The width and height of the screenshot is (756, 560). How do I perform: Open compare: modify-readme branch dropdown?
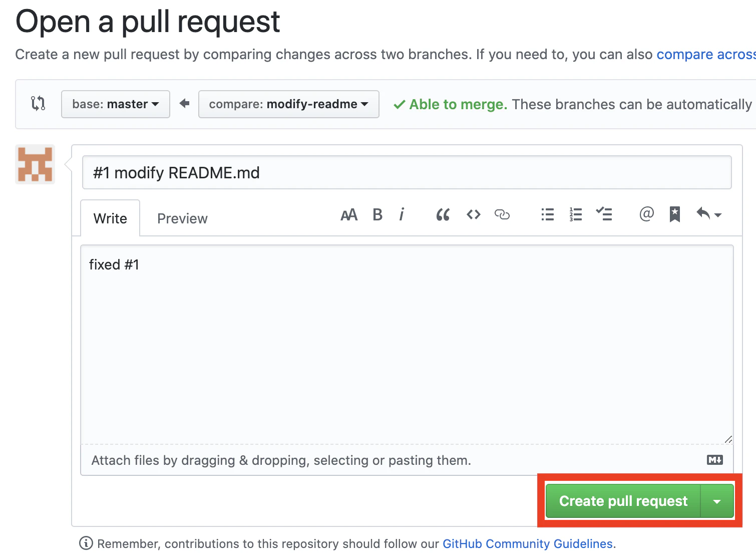click(289, 104)
